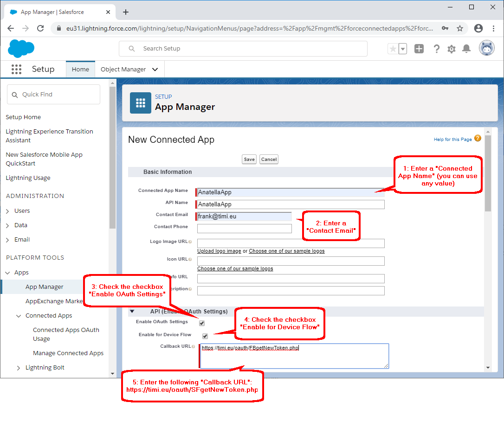Expand the Data section

pyautogui.click(x=7, y=225)
